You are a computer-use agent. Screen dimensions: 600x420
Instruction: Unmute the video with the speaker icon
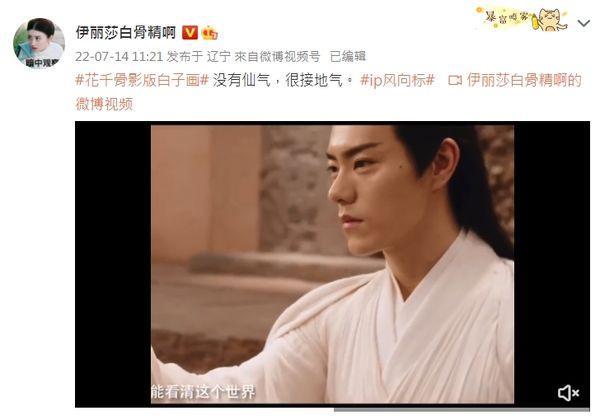click(568, 393)
